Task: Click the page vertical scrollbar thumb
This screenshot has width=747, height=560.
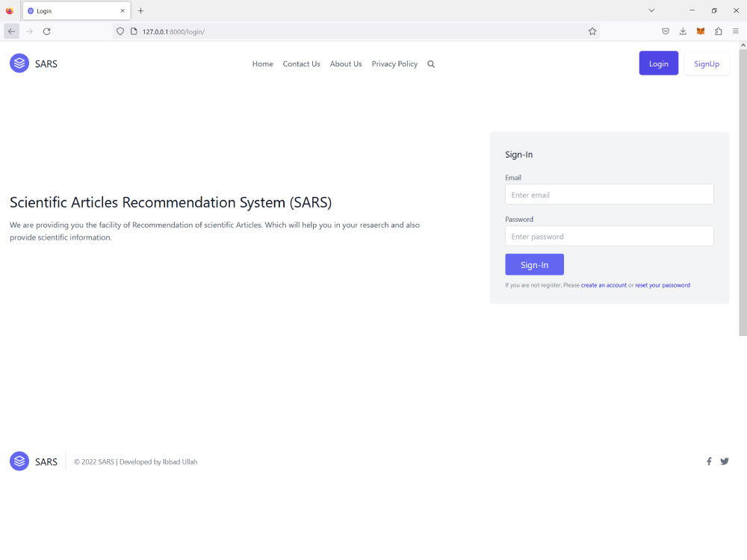Action: [743, 192]
